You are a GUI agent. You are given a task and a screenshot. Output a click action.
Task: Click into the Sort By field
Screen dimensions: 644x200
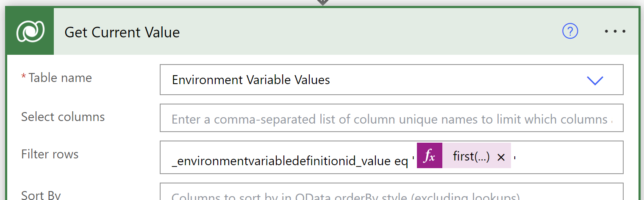click(391, 194)
